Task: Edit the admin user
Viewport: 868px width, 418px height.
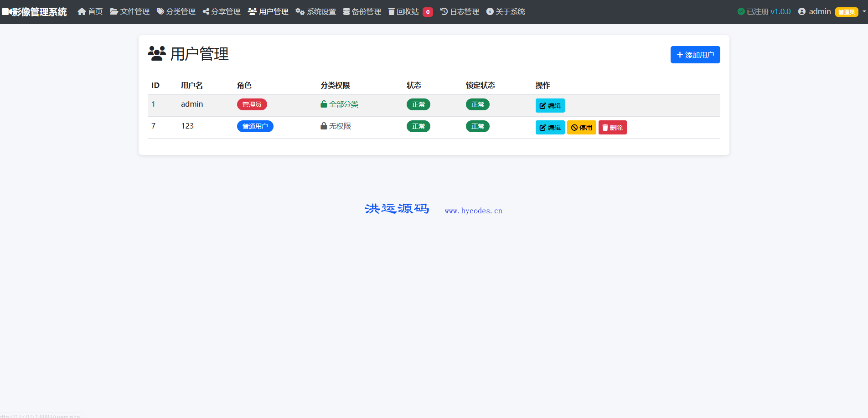Action: point(550,106)
